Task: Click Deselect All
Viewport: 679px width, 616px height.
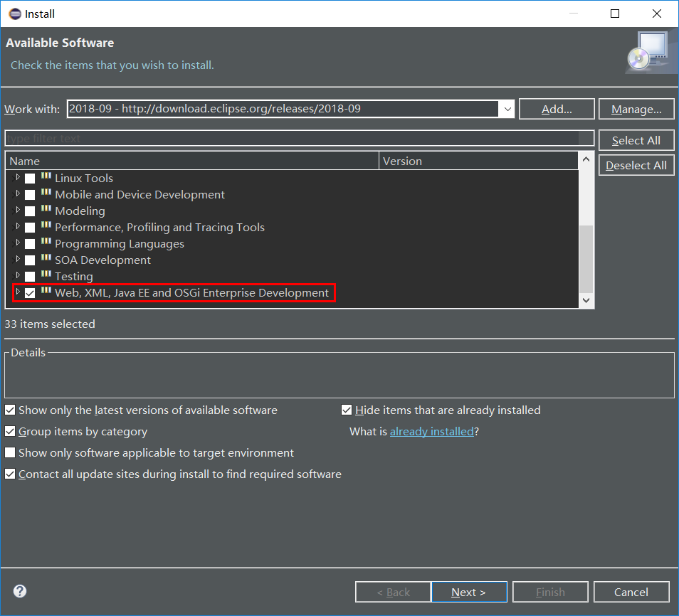Action: (x=636, y=164)
